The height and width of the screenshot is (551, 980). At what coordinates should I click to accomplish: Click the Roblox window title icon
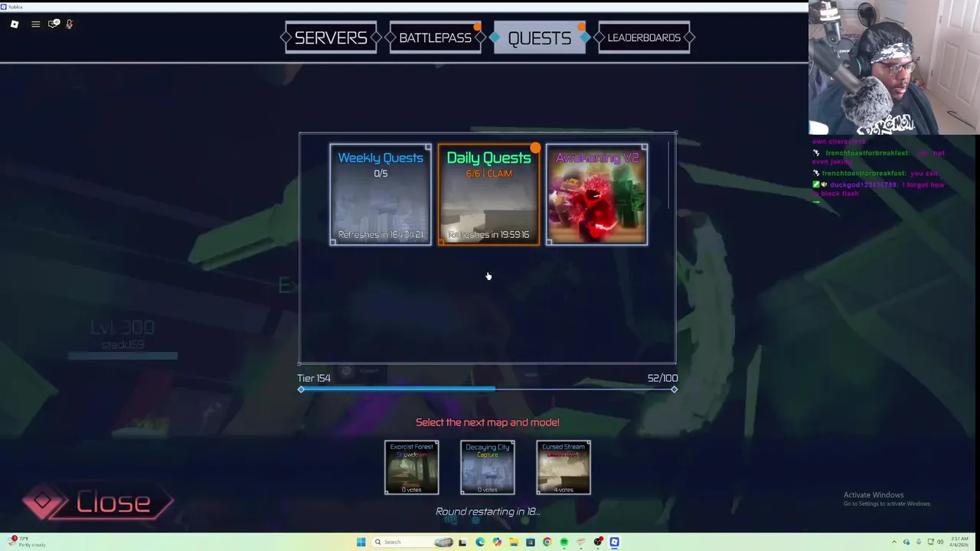(4, 6)
